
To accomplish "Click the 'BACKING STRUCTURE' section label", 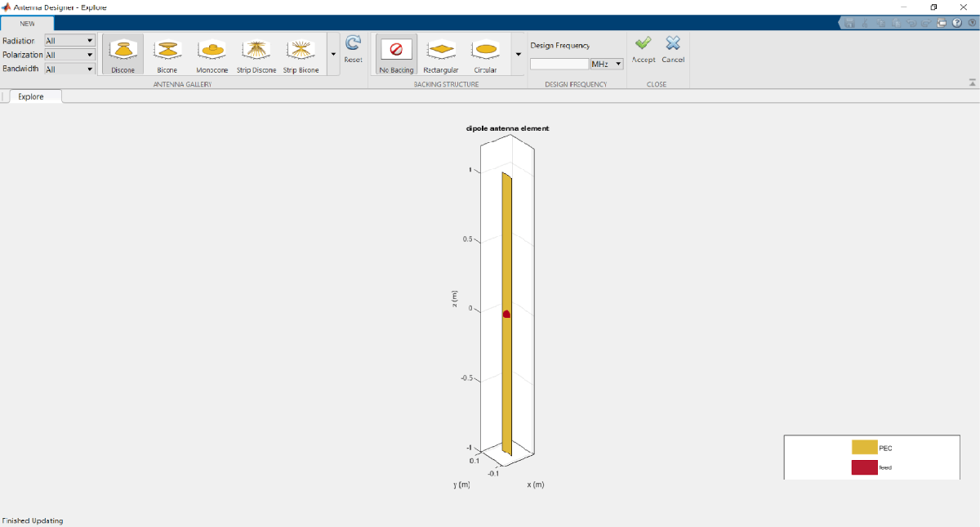I will (x=446, y=84).
